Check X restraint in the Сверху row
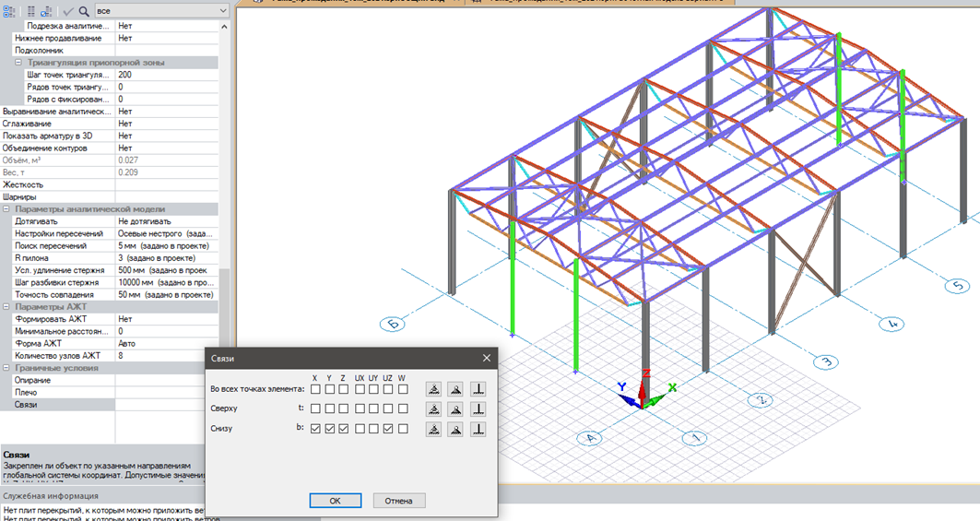The image size is (980, 521). 315,409
